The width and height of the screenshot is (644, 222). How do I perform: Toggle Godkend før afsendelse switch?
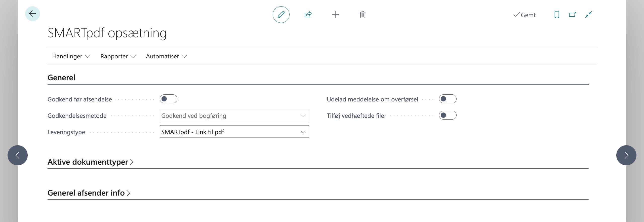168,99
